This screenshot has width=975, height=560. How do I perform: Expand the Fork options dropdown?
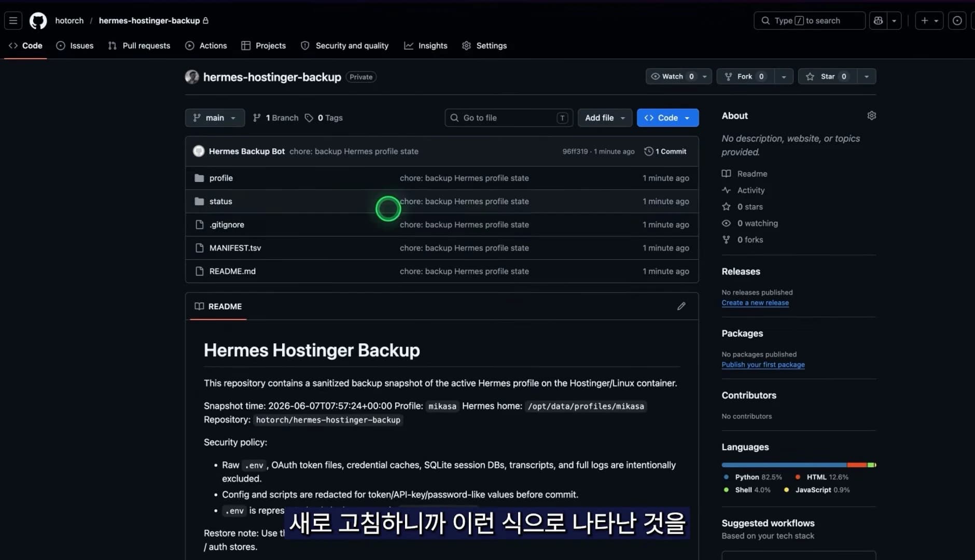[784, 77]
